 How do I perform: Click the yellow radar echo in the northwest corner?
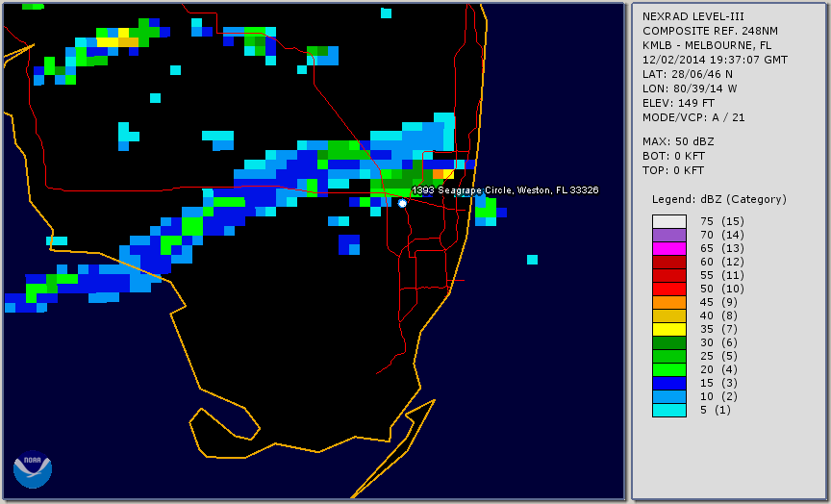click(108, 42)
